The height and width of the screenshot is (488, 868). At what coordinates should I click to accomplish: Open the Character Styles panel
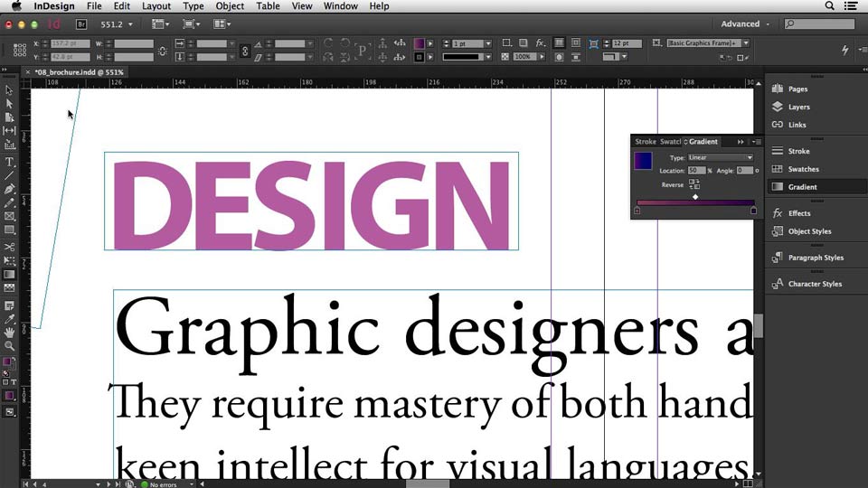pos(814,284)
